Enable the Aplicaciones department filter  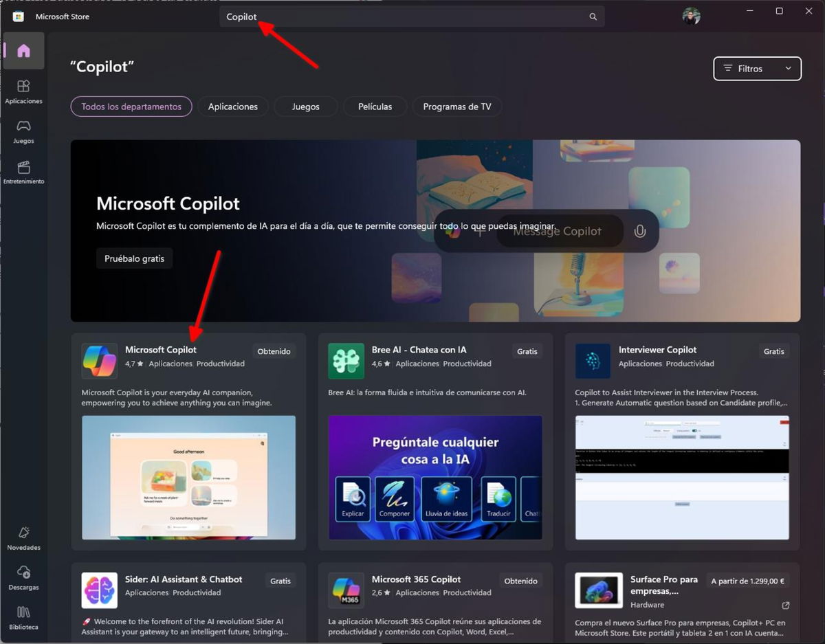coord(232,106)
